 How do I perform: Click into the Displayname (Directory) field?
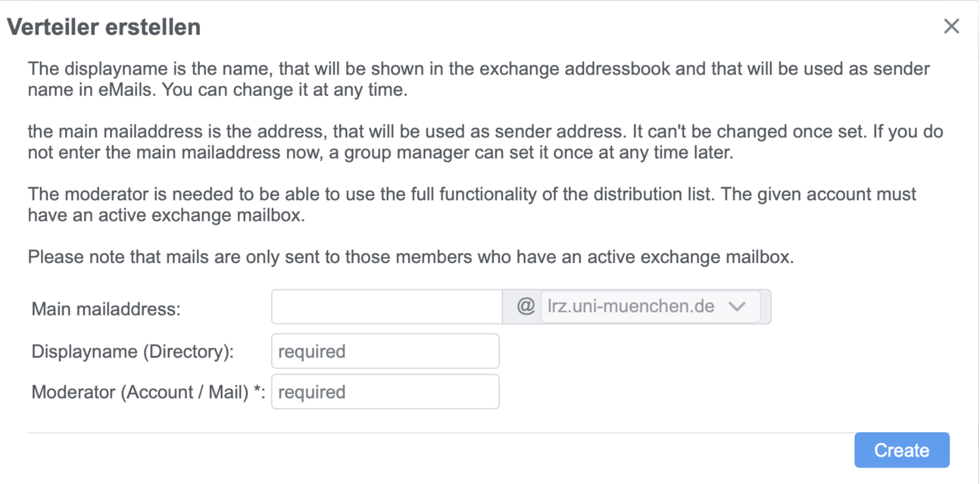point(385,351)
